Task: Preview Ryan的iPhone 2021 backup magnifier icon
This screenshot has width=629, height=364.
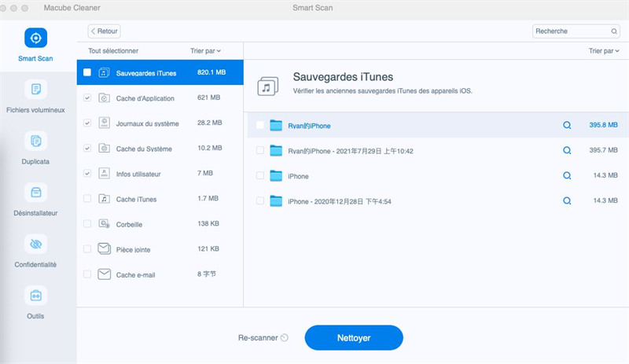Action: pos(567,150)
